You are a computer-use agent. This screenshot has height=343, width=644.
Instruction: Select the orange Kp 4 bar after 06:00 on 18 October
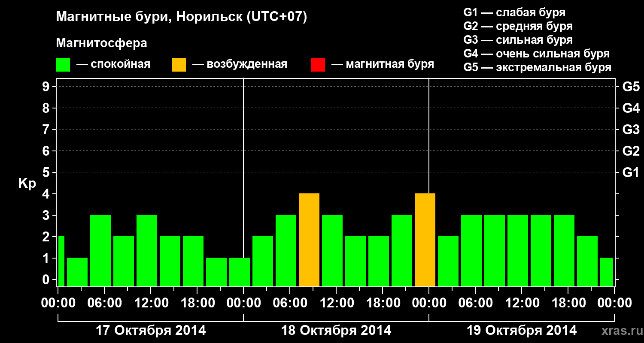click(309, 240)
